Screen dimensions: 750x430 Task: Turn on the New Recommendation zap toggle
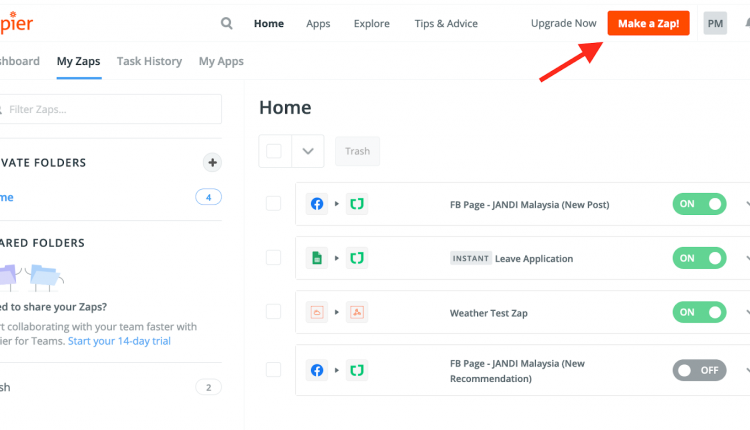coord(699,370)
